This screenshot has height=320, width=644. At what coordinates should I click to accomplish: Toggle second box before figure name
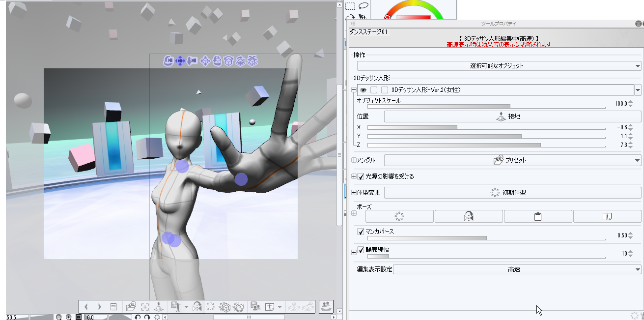(385, 90)
